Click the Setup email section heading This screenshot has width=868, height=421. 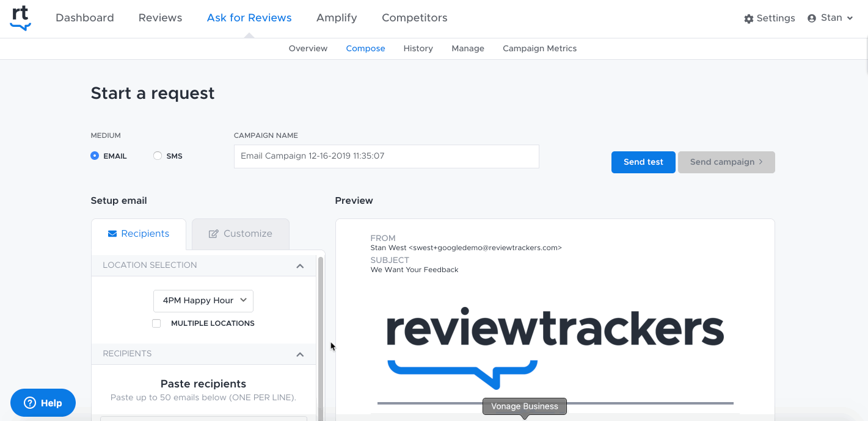[119, 201]
